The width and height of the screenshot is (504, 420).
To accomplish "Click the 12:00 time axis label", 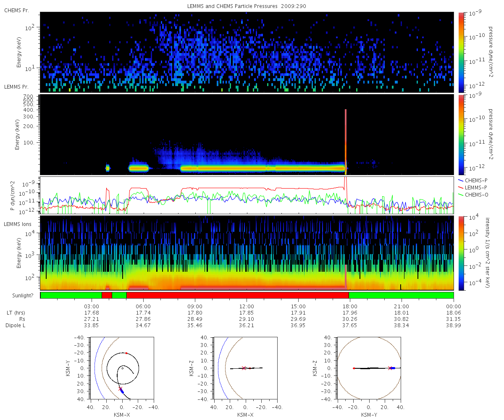I will pos(247,306).
